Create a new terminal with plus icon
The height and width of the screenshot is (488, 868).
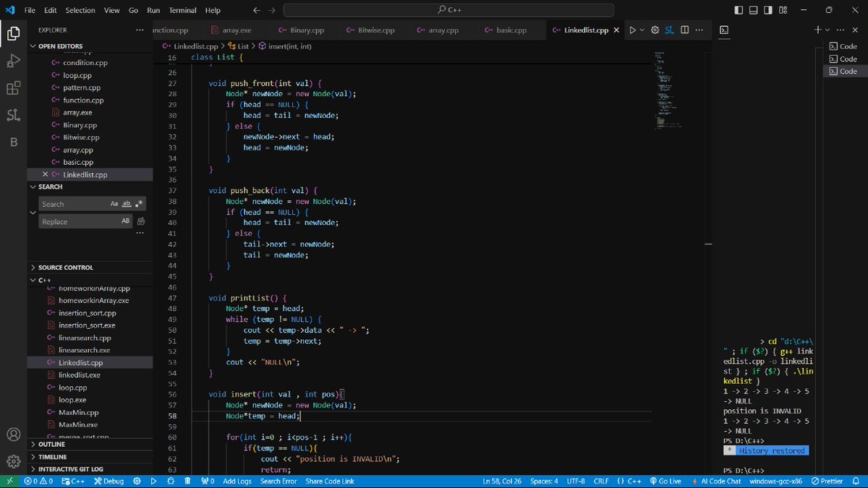pos(818,30)
